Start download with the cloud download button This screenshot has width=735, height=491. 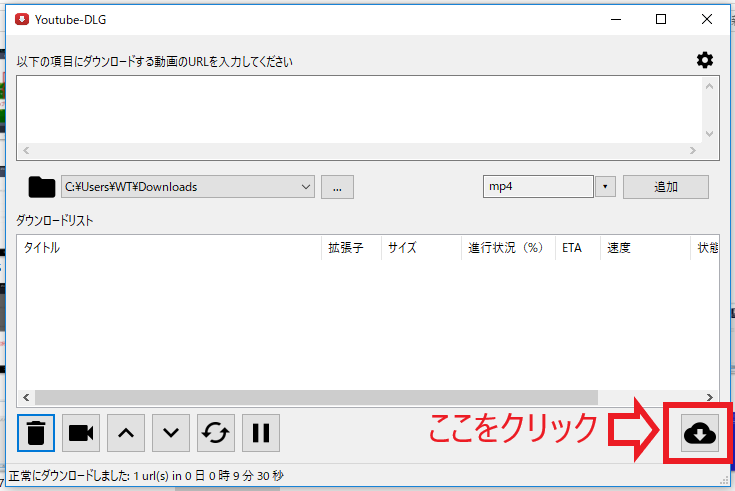coord(699,433)
